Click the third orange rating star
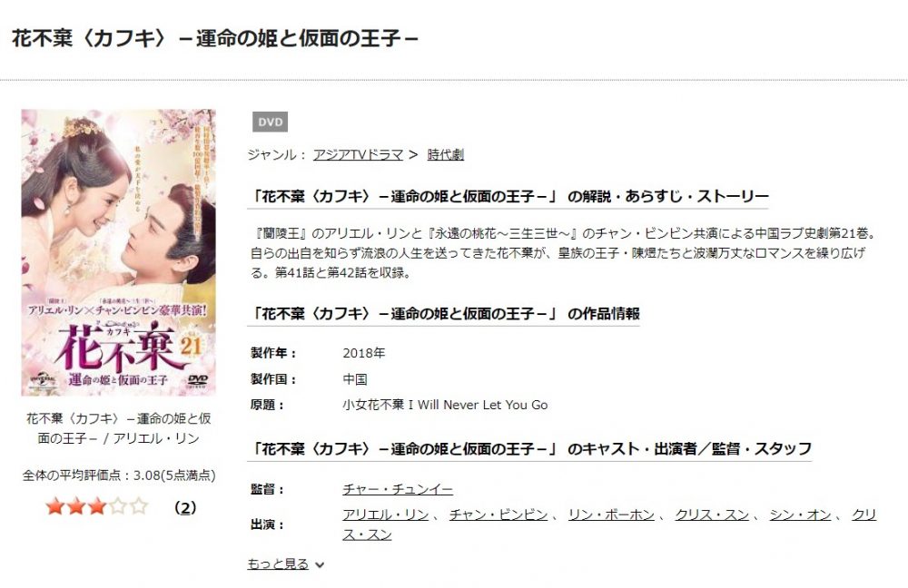Screen dimensions: 908x588 point(97,506)
